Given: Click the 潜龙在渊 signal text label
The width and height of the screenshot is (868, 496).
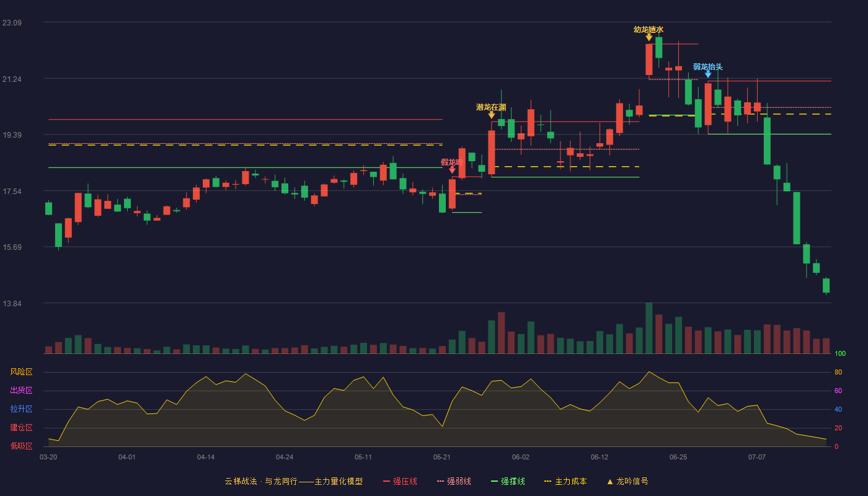Looking at the screenshot, I should point(491,107).
